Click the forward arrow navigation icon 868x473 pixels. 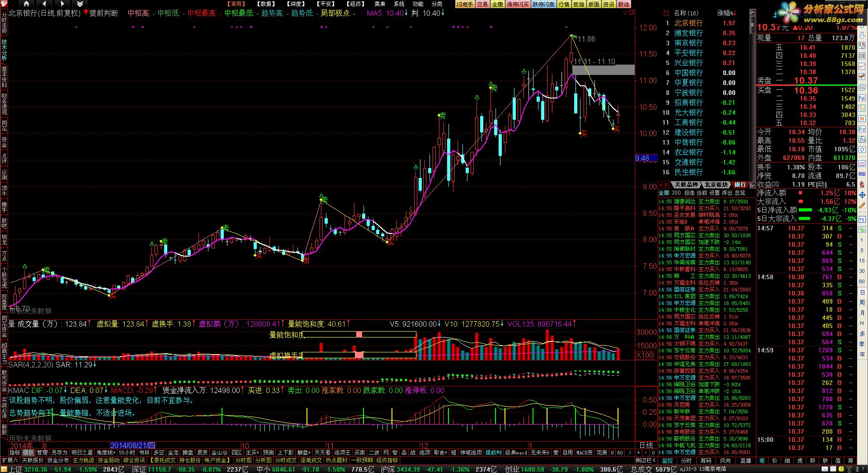tap(62, 4)
